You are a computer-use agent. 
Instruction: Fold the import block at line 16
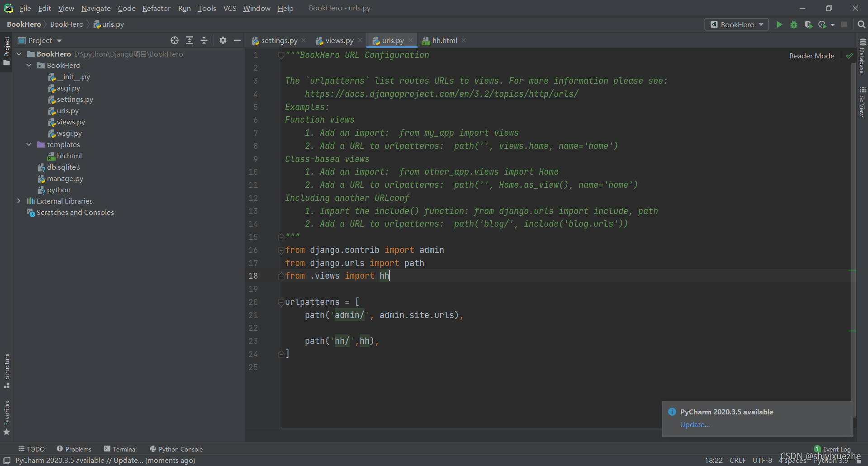281,250
